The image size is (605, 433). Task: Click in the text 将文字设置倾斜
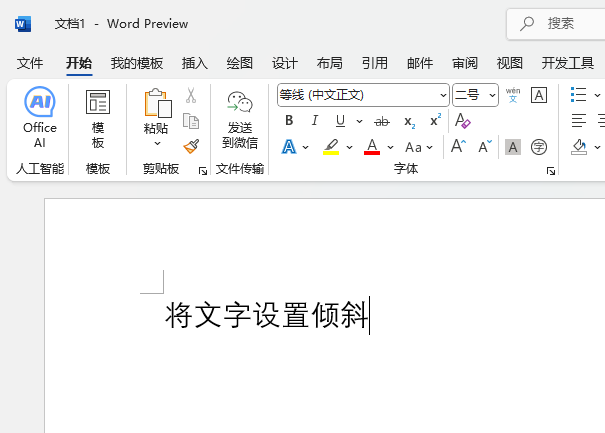tap(267, 315)
